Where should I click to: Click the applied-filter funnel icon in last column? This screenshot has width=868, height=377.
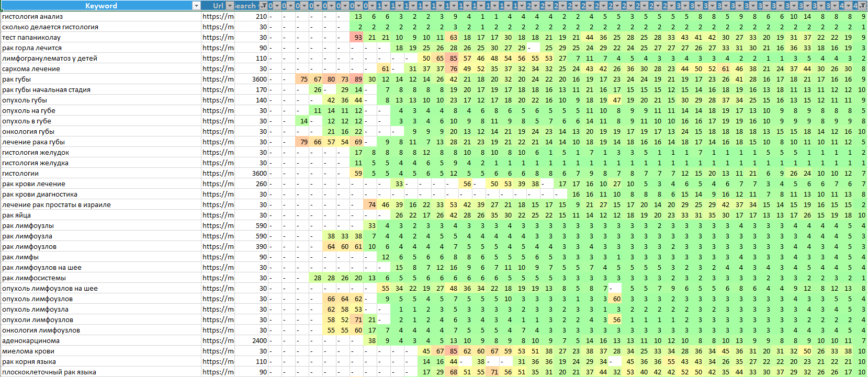click(863, 6)
